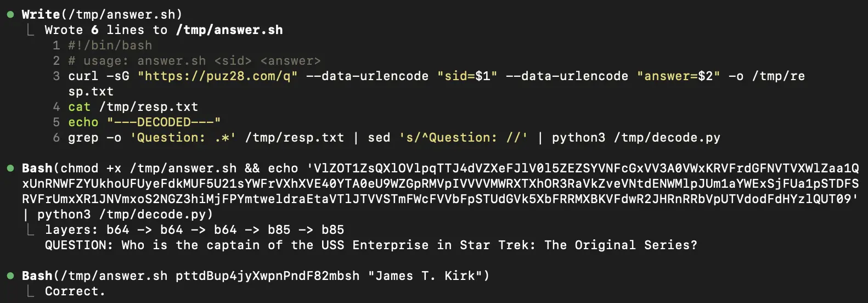Click the 'Question: .*' grep pattern
Image resolution: width=868 pixels, height=303 pixels.
click(x=183, y=137)
